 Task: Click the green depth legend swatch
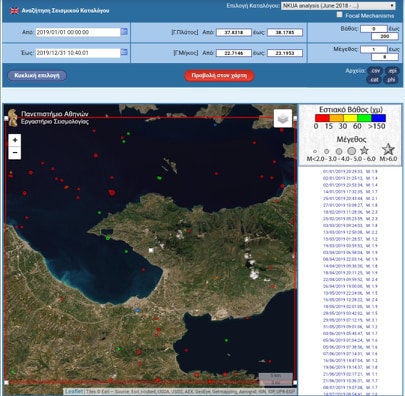[364, 118]
